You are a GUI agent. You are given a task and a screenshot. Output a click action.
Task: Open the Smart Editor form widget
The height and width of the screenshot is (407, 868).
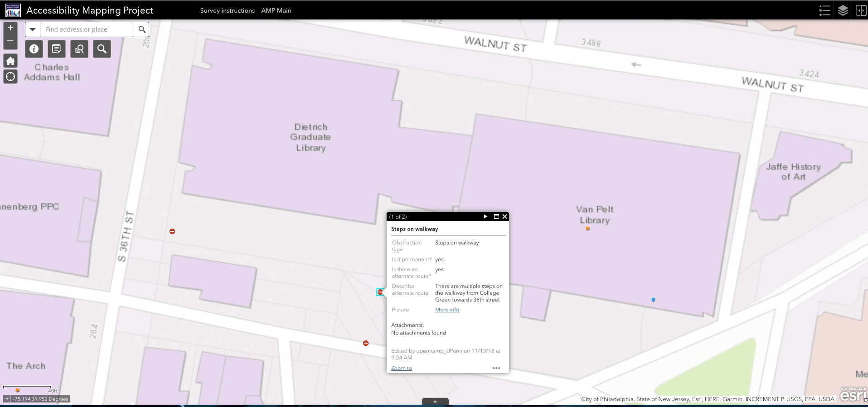[x=57, y=49]
